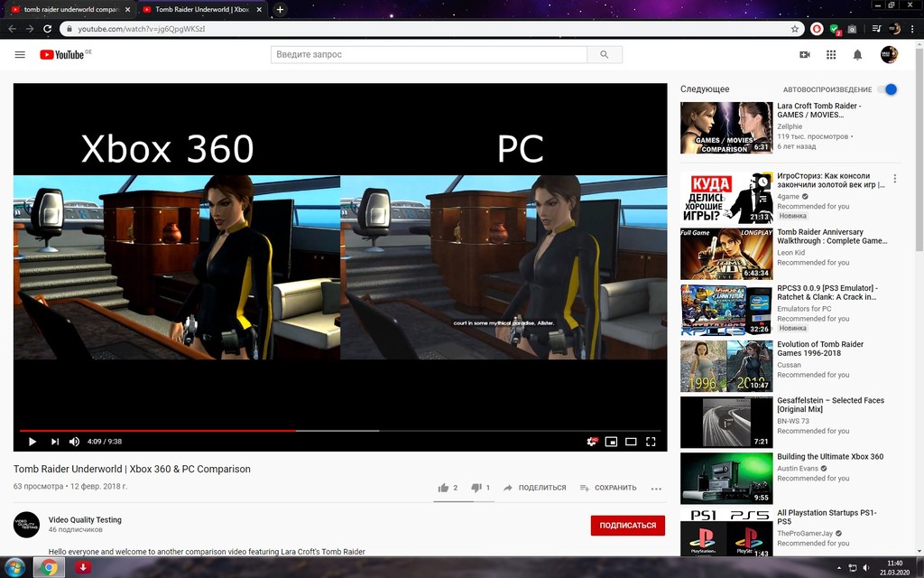
Task: Enable theater mode in the player
Action: point(631,441)
